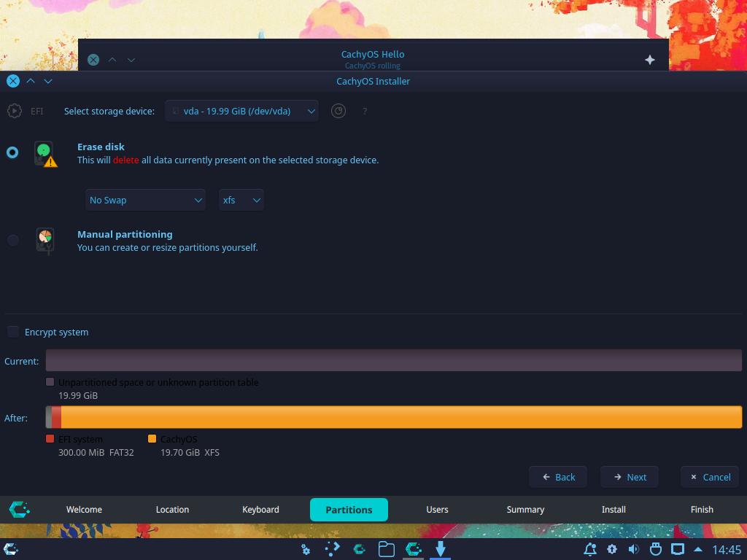Viewport: 747px width, 560px height.
Task: Click the Cancel button
Action: [x=710, y=477]
